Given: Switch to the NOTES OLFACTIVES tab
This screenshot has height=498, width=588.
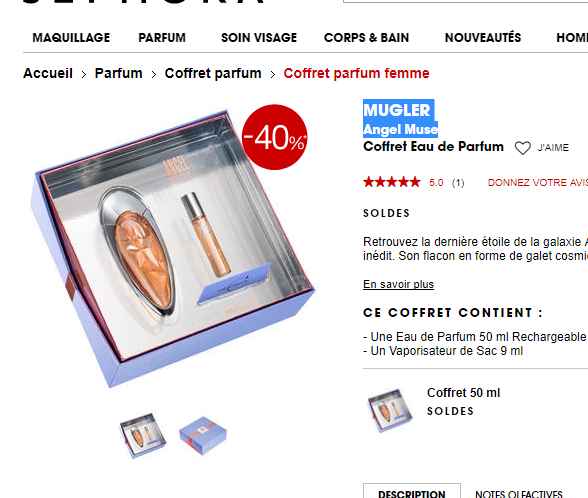Looking at the screenshot, I should (x=519, y=493).
